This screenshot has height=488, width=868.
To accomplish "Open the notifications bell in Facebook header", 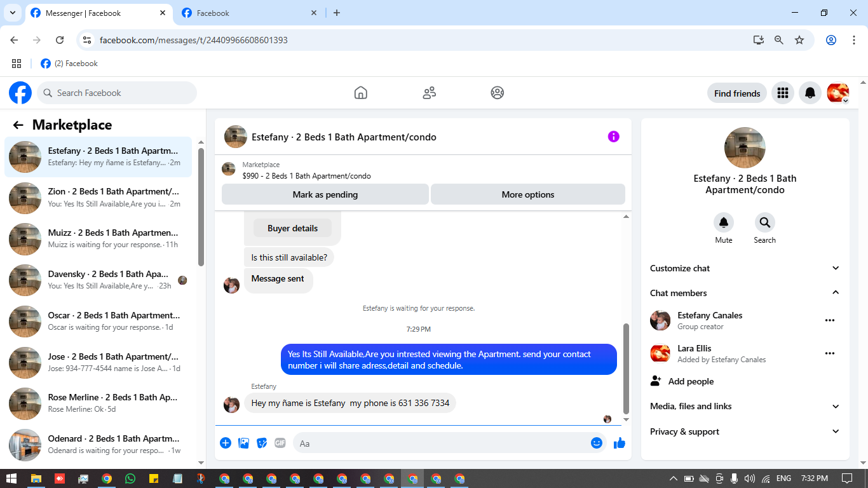I will pyautogui.click(x=810, y=93).
